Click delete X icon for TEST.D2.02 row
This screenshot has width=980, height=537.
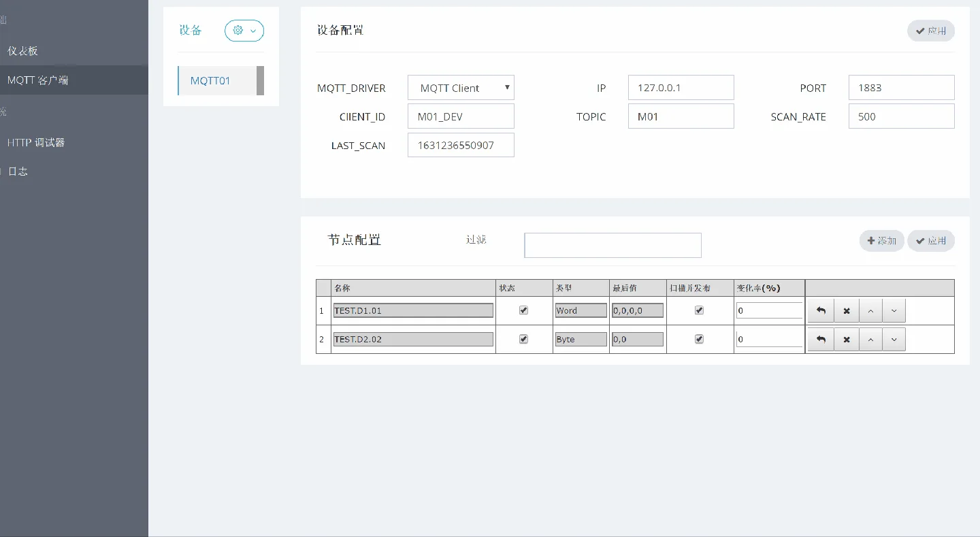847,339
